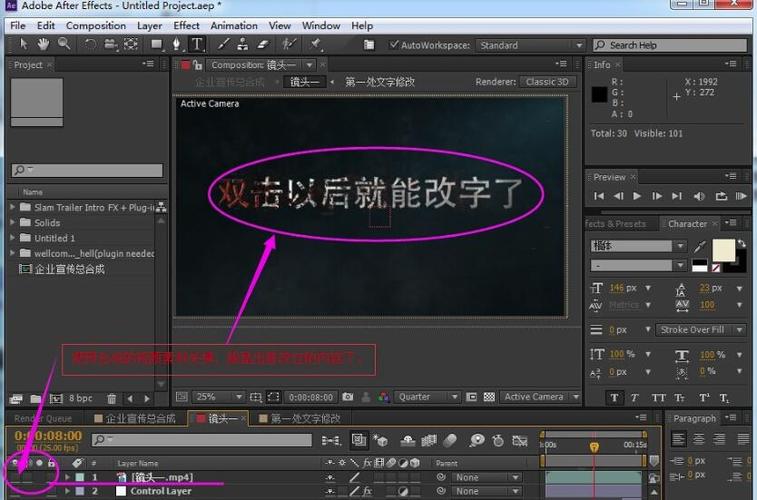Select the Horizontal Type tool
The height and width of the screenshot is (500, 757).
(197, 44)
